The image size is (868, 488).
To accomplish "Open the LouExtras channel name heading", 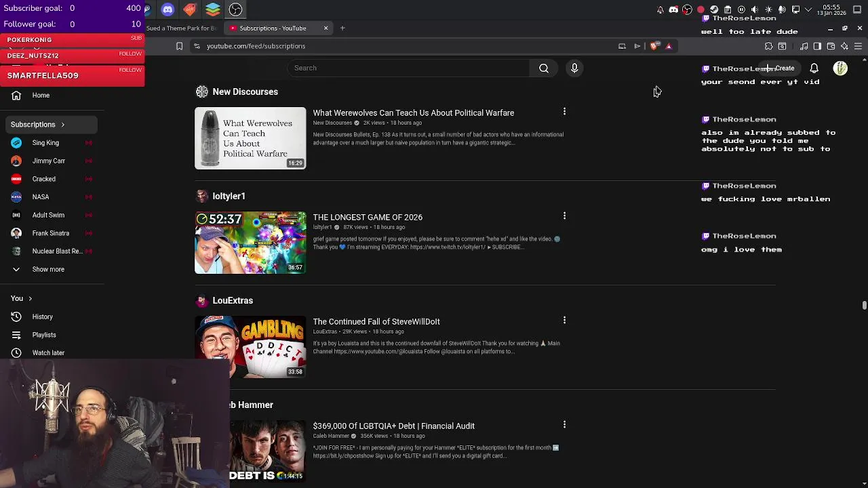I will point(233,300).
